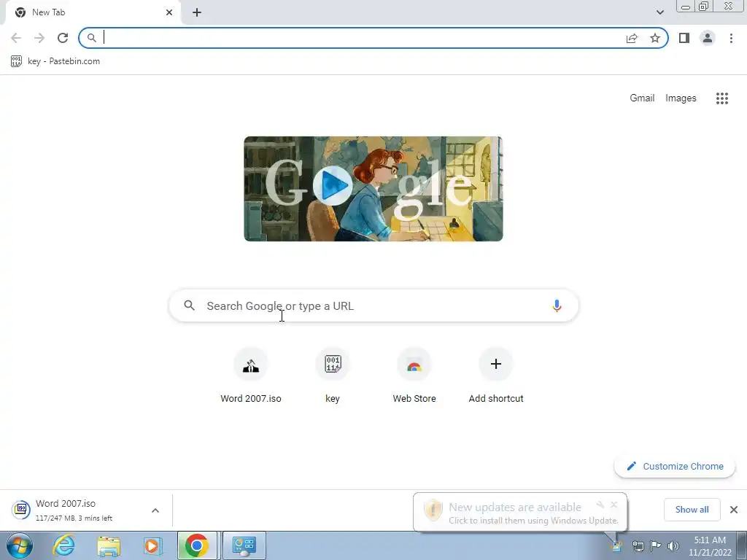The image size is (747, 560).
Task: Open Google Images link
Action: pos(681,98)
